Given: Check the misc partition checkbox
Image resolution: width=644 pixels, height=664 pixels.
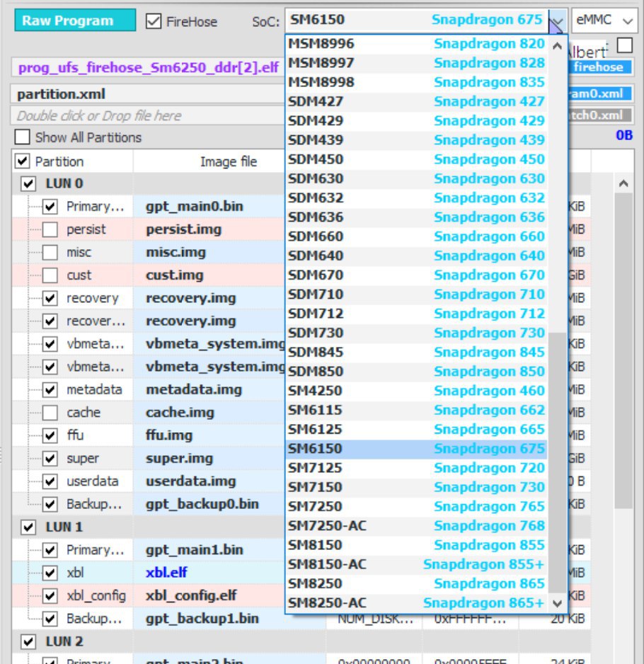Looking at the screenshot, I should (50, 252).
